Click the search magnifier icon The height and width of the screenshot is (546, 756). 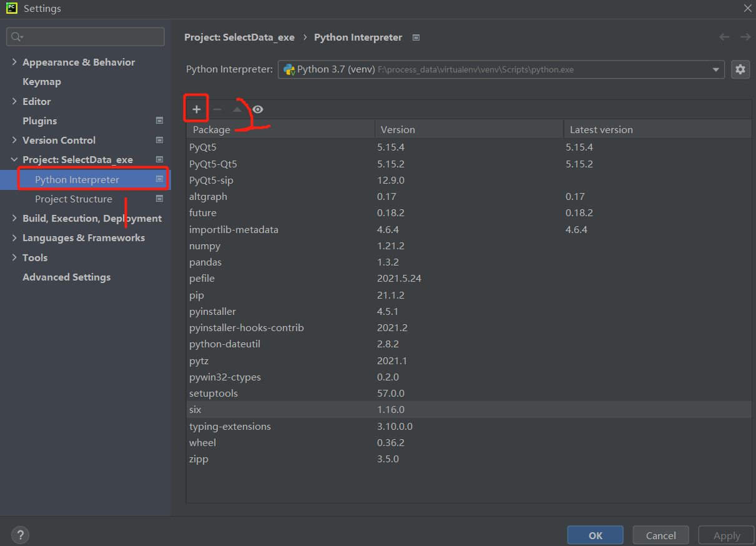pos(17,37)
